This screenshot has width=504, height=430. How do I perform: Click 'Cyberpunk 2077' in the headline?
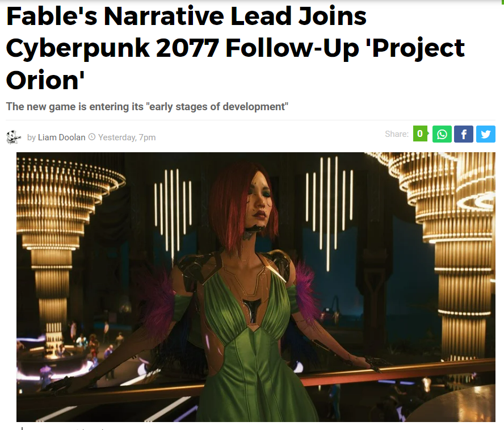coord(112,48)
